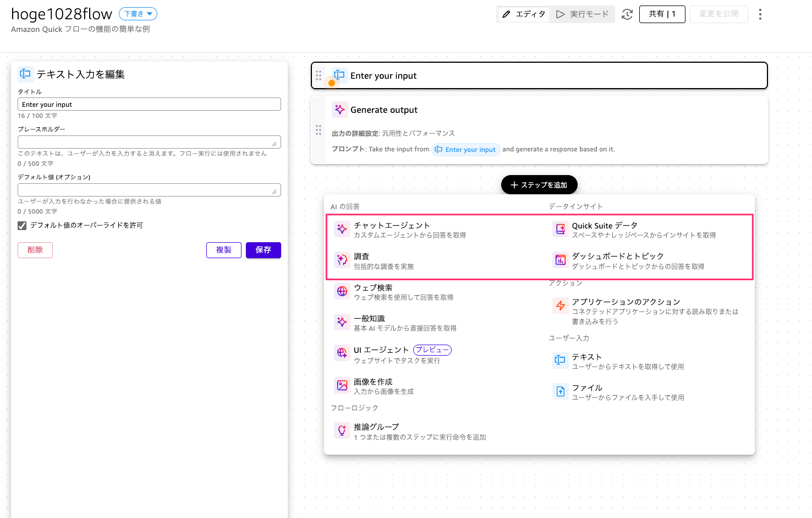Click the ウェブ検索 web search icon
The height and width of the screenshot is (518, 812).
click(342, 291)
